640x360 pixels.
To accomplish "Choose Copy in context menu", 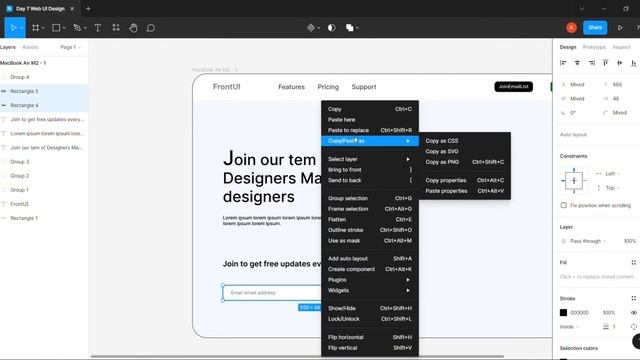I will (370, 109).
